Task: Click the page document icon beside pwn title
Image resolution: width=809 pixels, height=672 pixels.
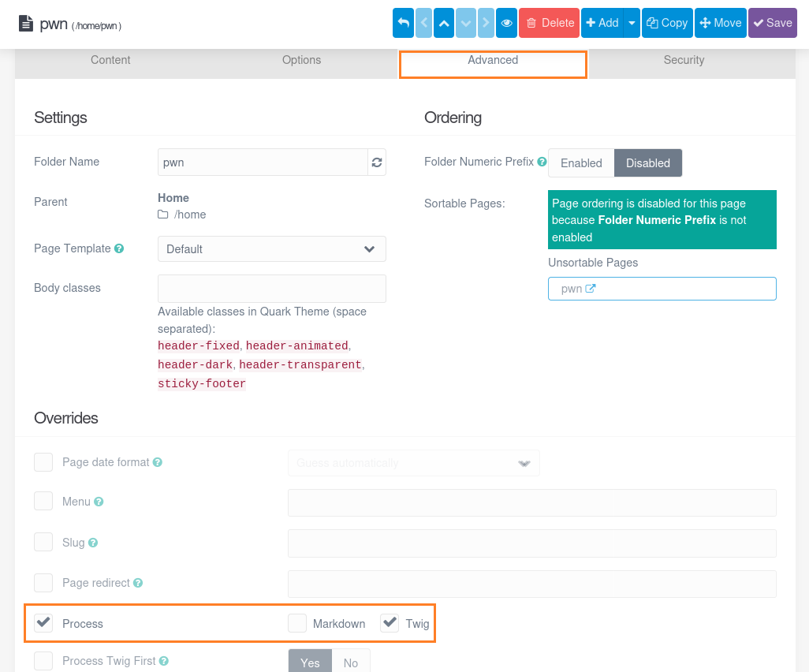Action: tap(26, 24)
